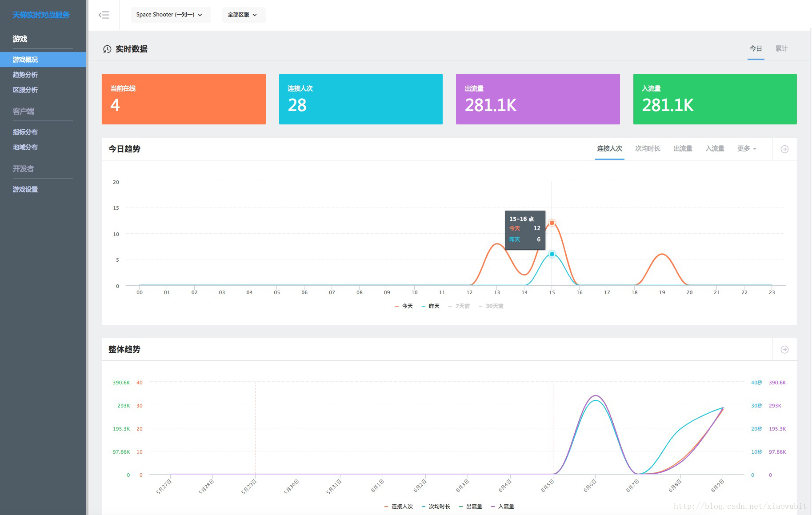Click the 开发者 section heading
Viewport: 812px width, 515px height.
[x=23, y=169]
